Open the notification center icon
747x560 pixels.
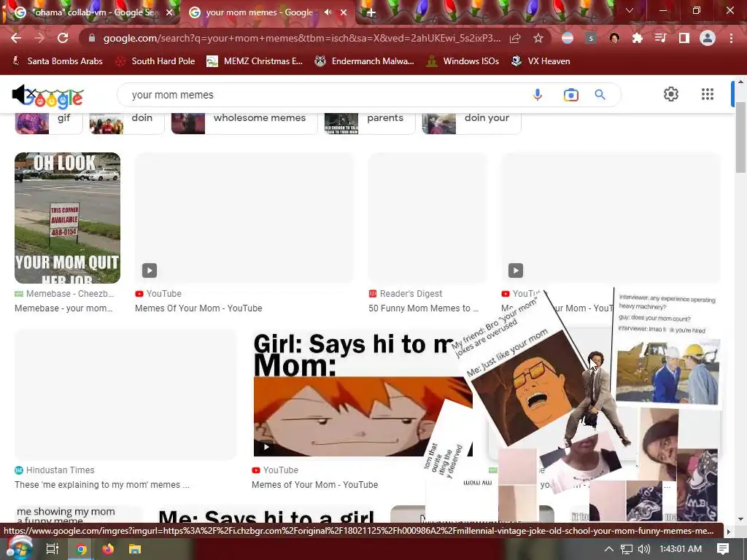click(723, 549)
